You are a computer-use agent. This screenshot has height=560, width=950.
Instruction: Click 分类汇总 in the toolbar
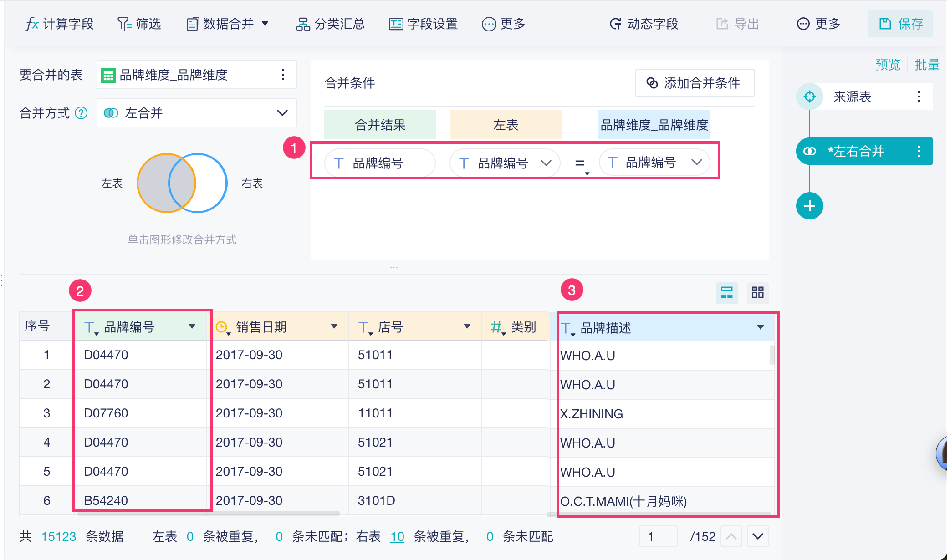click(331, 24)
